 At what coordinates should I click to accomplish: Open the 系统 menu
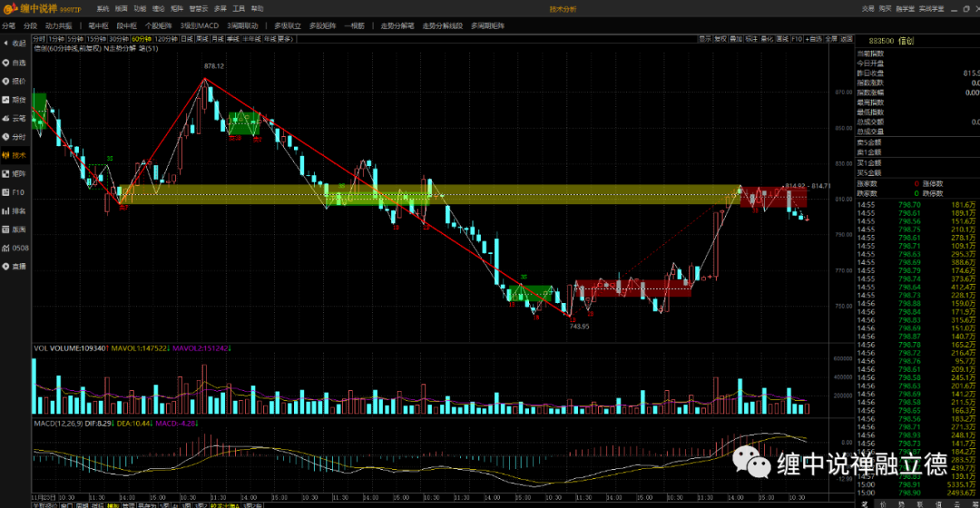(x=103, y=9)
